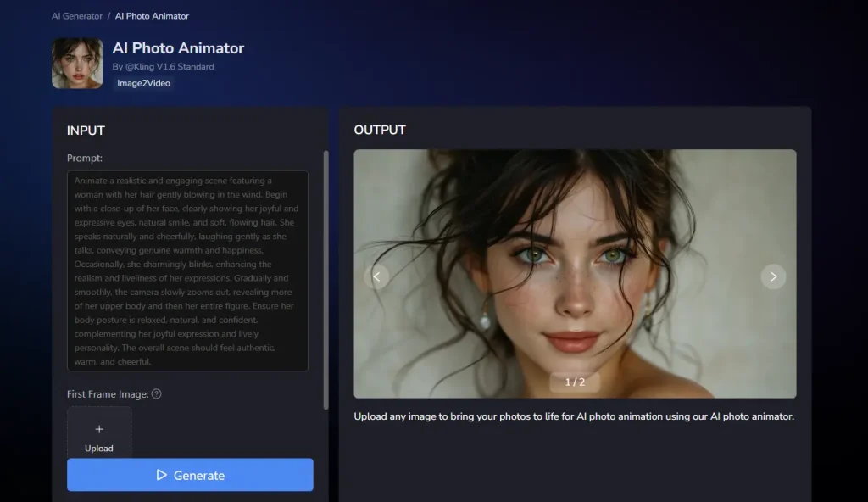
Task: Advance to next output image with right arrow
Action: coord(772,276)
